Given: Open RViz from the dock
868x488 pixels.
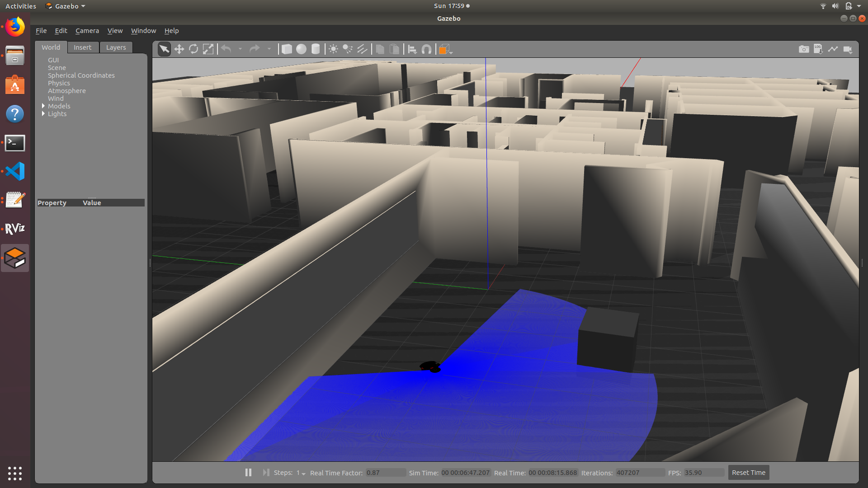Looking at the screenshot, I should coord(15,229).
